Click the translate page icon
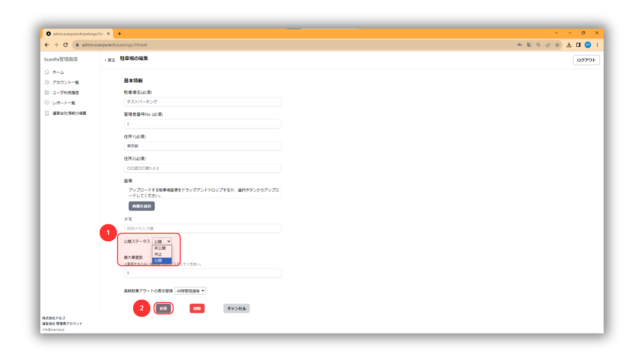Viewport: 644px width, 362px height. [x=529, y=45]
